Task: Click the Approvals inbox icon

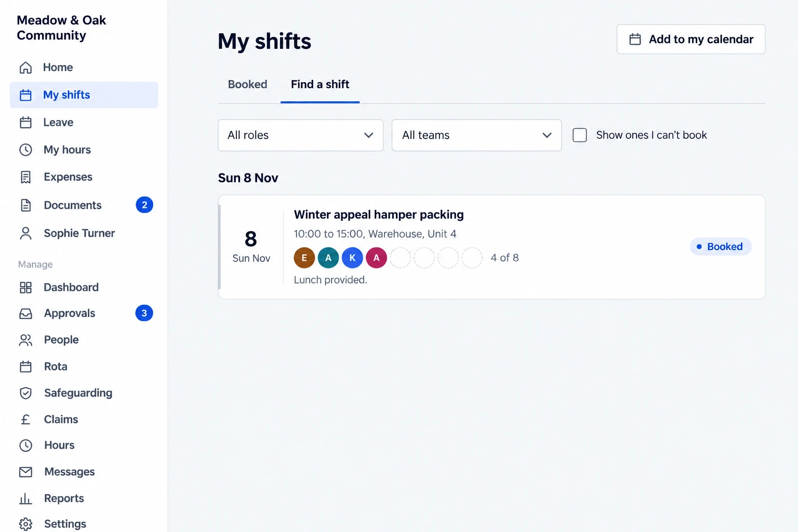Action: [x=25, y=313]
